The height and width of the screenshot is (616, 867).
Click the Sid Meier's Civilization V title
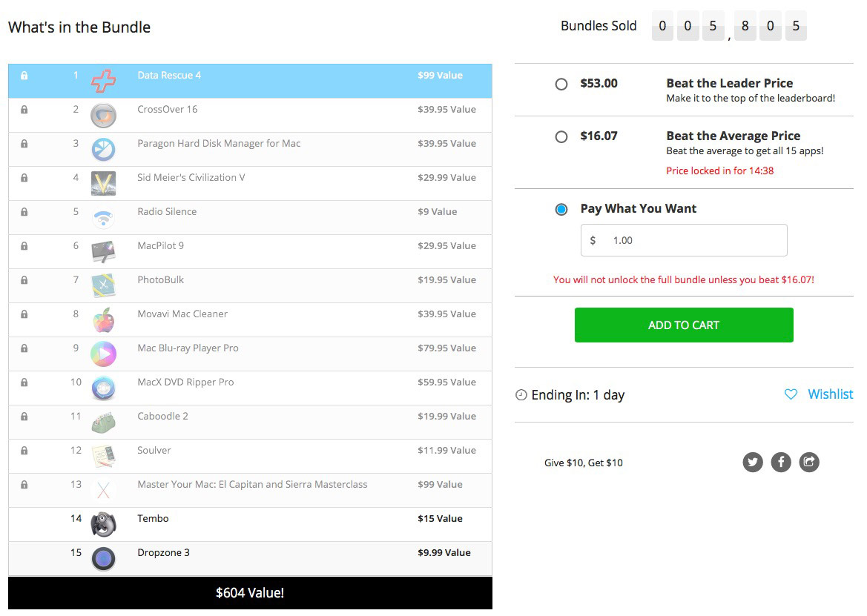pos(191,177)
